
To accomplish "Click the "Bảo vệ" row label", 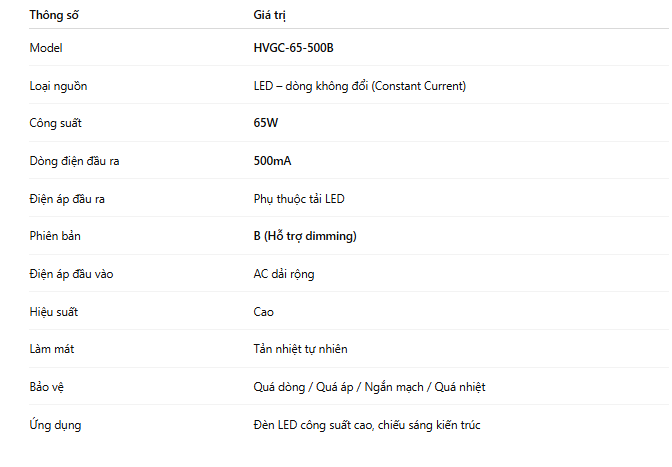I will click(x=47, y=387).
